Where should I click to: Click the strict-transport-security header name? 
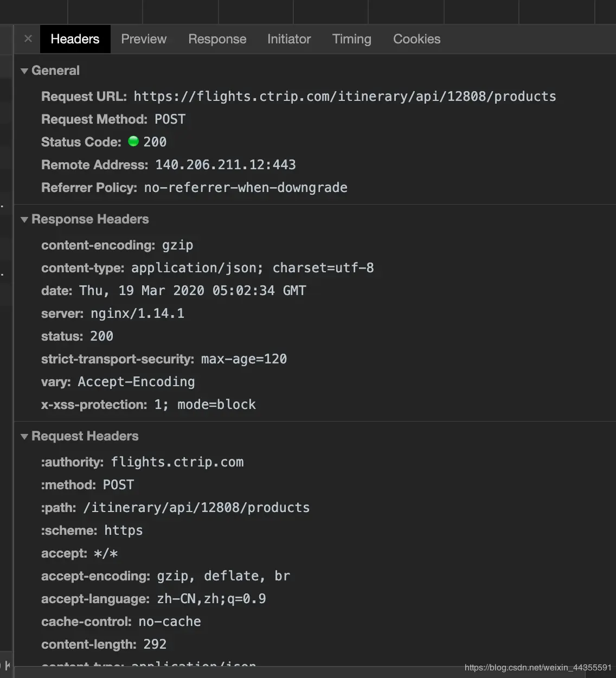point(117,359)
